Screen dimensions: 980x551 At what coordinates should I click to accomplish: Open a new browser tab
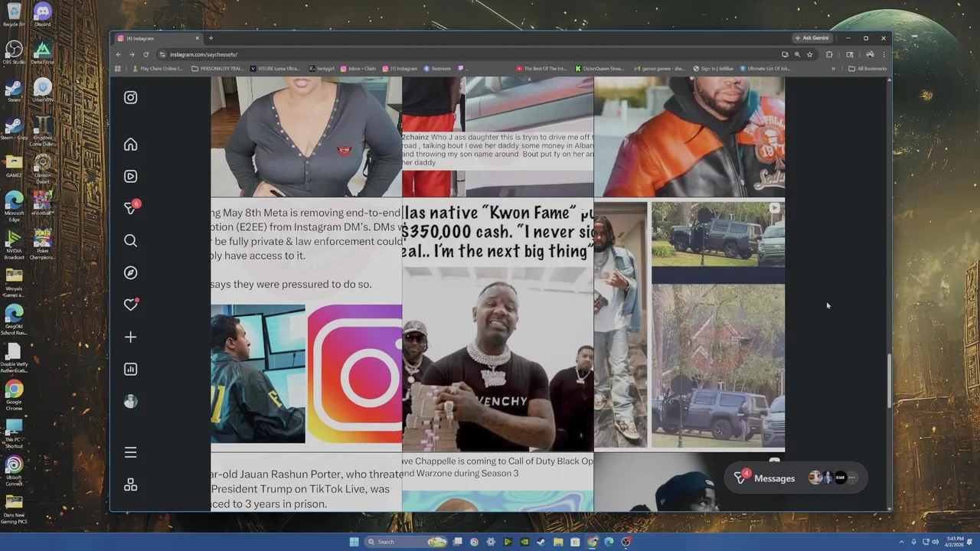point(211,37)
